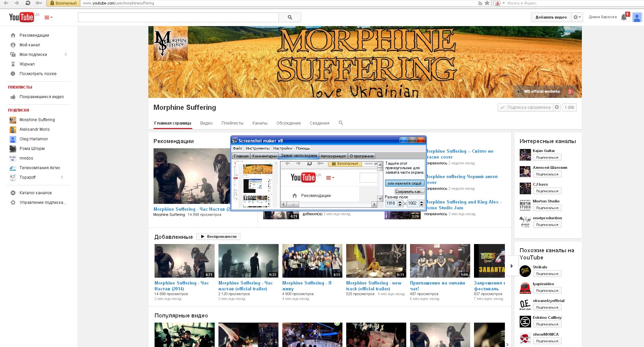Image resolution: width=644 pixels, height=347 pixels.
Task: Open Home Studio Jam video link
Action: [x=463, y=205]
